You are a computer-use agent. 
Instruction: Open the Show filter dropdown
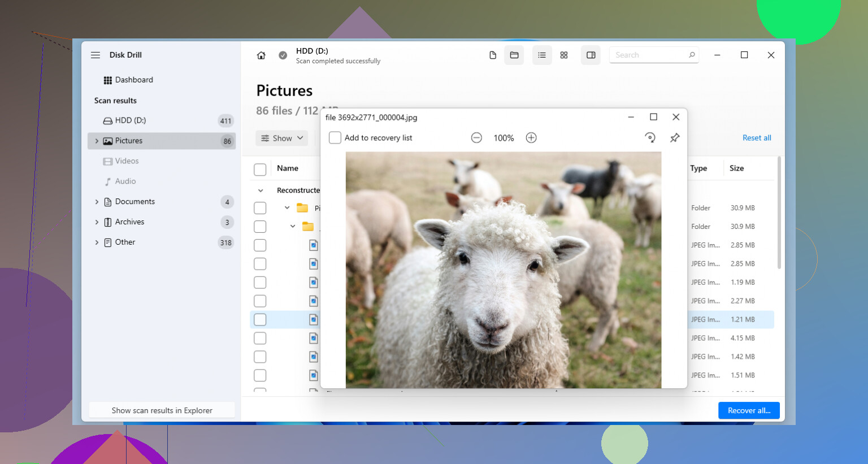[x=282, y=138]
